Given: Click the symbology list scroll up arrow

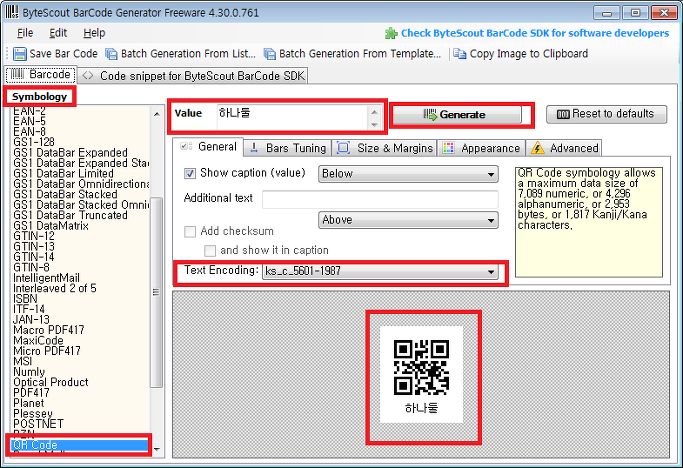Looking at the screenshot, I should point(157,114).
